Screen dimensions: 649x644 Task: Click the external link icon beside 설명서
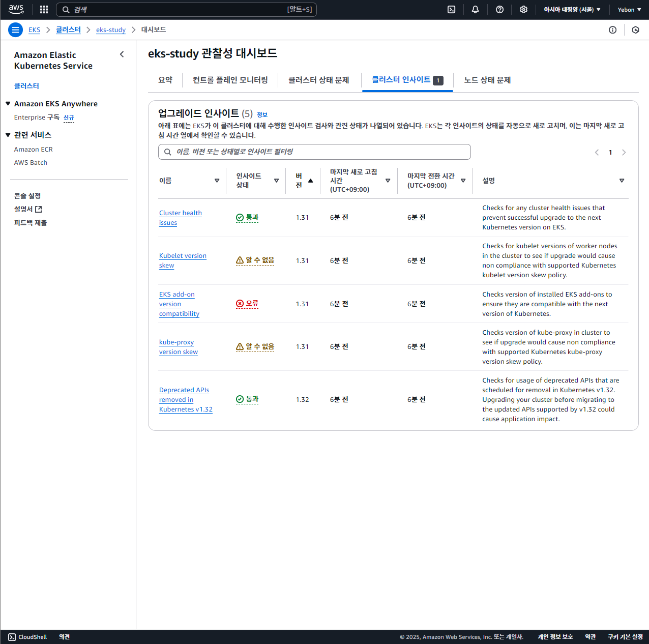(39, 209)
